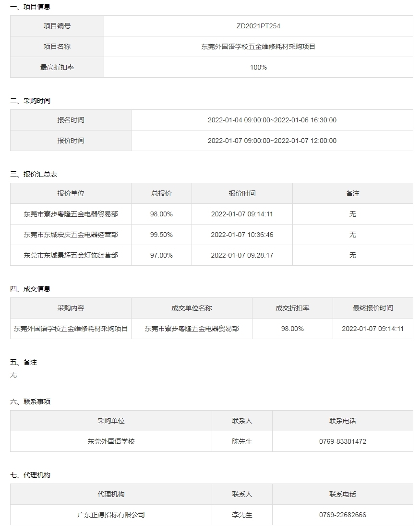Viewport: 420px width, 532px height.
Task: Select purchaser 东莞外国语学校 cell
Action: click(x=111, y=441)
